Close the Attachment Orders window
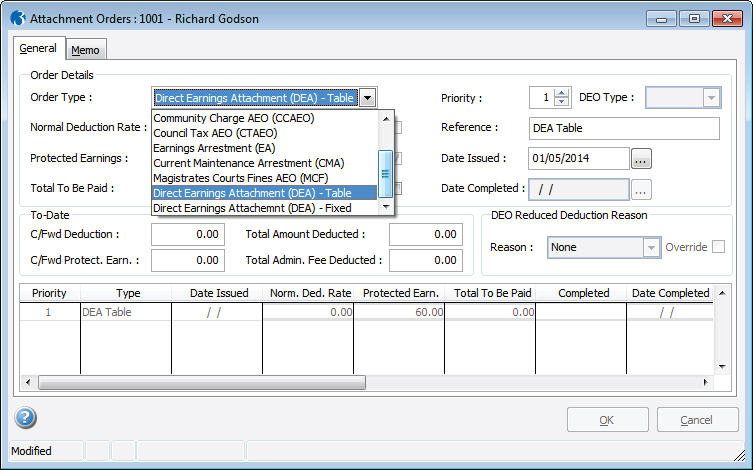The image size is (753, 470). [728, 19]
